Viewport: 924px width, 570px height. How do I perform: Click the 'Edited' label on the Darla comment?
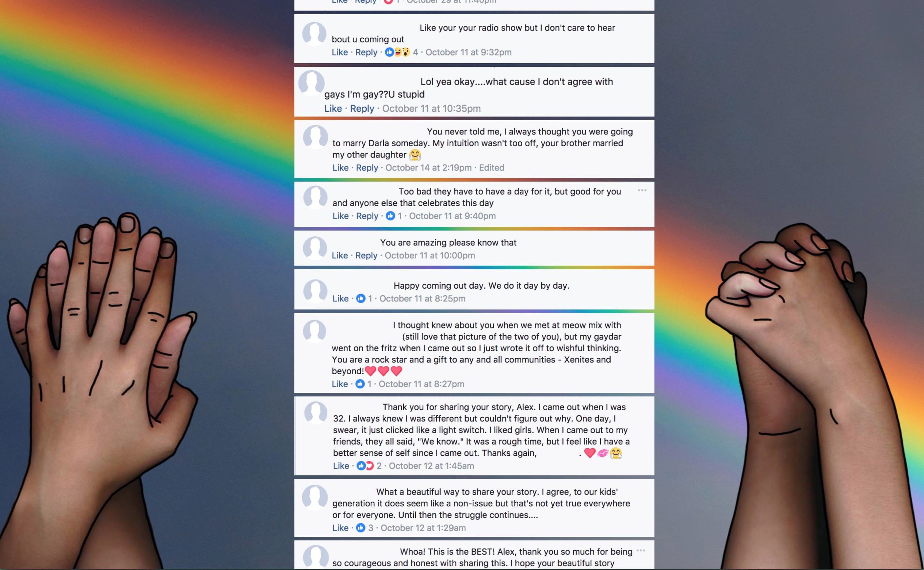pyautogui.click(x=491, y=168)
